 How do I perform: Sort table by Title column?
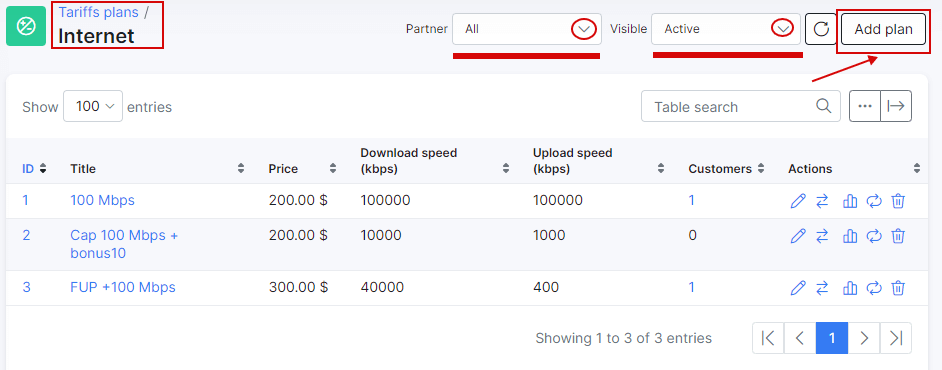coord(241,169)
